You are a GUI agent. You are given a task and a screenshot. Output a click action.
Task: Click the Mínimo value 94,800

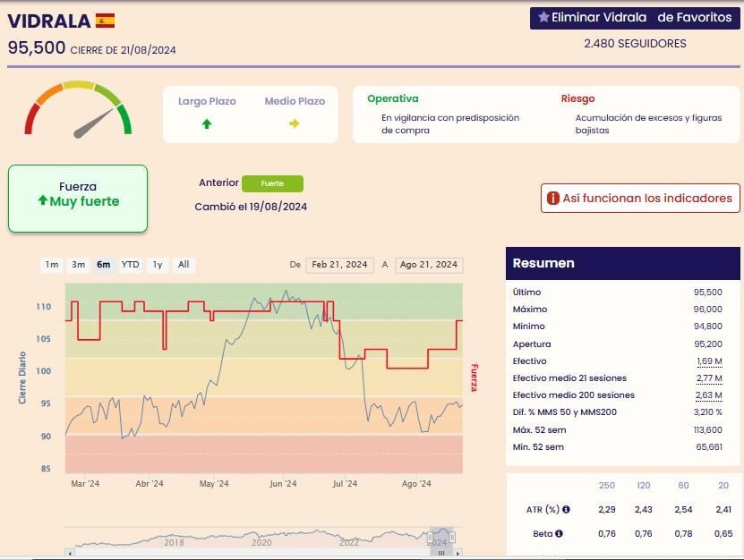[x=708, y=327]
